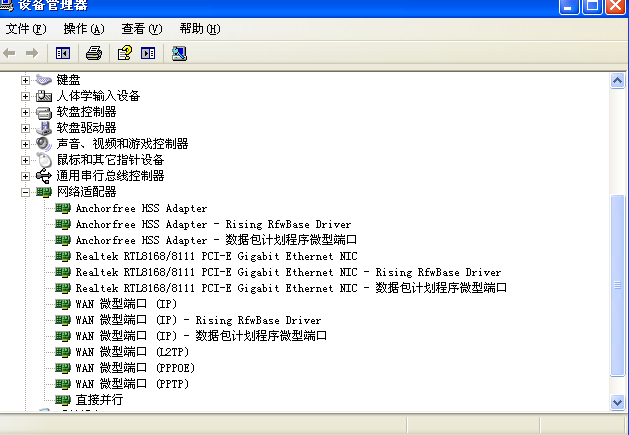Select WAN 微型端口 (IP) - Rising RfwBase Driver
The height and width of the screenshot is (435, 629).
199,320
